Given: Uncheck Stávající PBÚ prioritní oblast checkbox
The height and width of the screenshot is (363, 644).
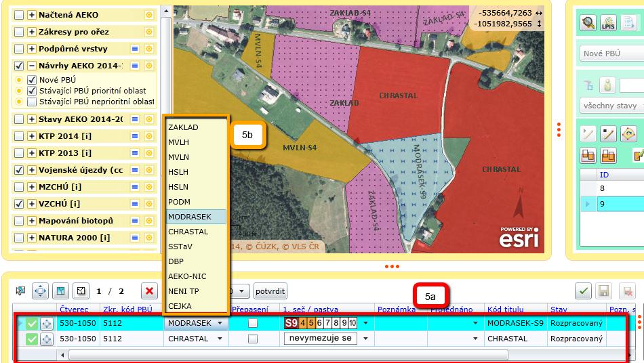Looking at the screenshot, I should [x=32, y=91].
